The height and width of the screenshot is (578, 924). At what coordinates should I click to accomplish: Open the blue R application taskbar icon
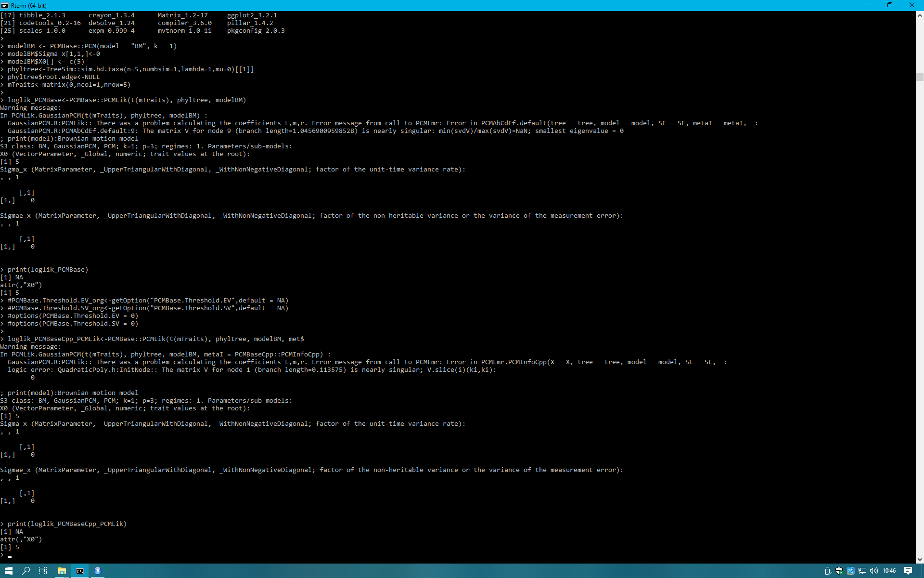click(98, 571)
